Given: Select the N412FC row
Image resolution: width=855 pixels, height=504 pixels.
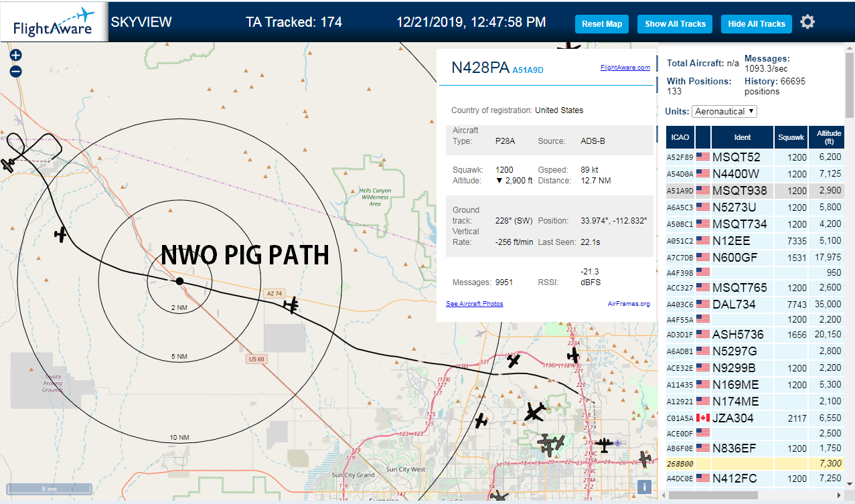Looking at the screenshot, I should 755,478.
